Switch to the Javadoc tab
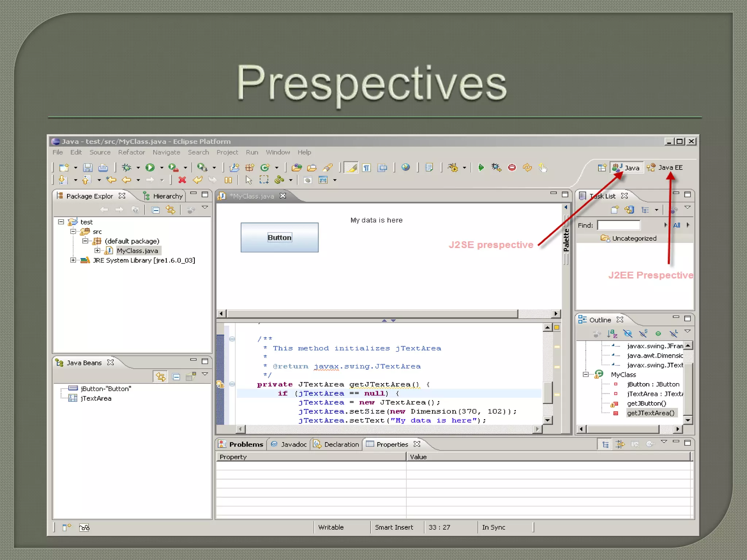Viewport: 747px width, 560px height. point(290,444)
